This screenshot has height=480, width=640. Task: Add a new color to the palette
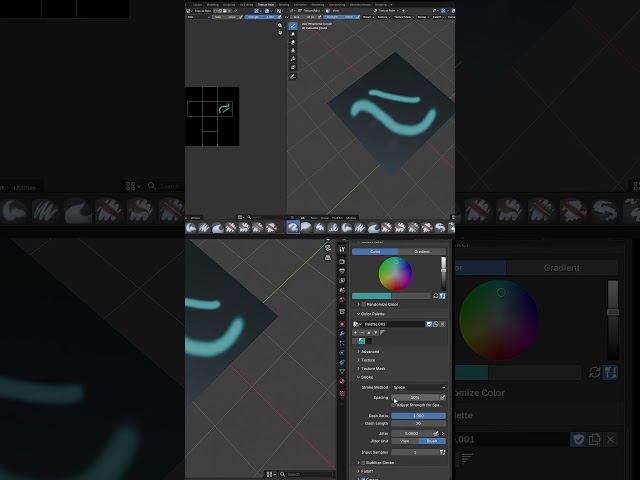coord(355,333)
